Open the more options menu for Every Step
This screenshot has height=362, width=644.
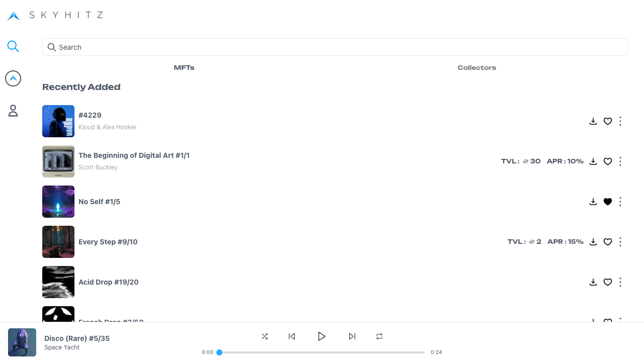(620, 242)
